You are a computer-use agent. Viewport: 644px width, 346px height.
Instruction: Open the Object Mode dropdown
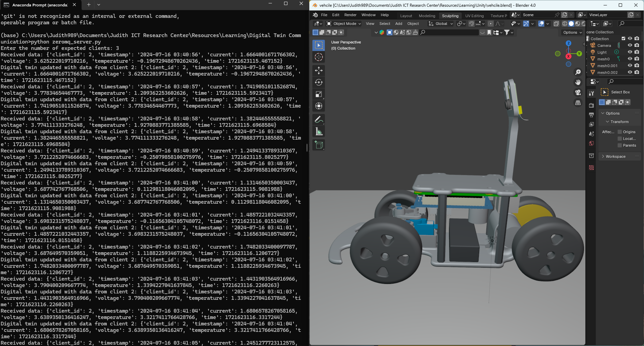point(344,24)
